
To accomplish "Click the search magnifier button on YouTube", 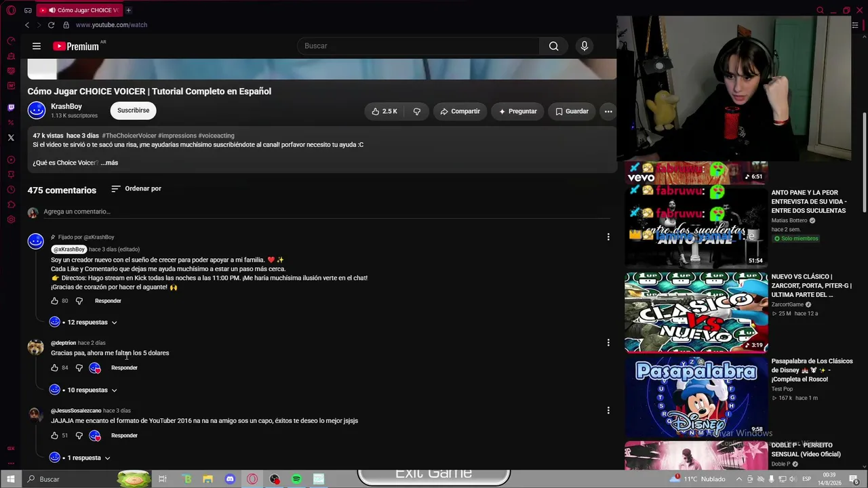I will [x=554, y=46].
